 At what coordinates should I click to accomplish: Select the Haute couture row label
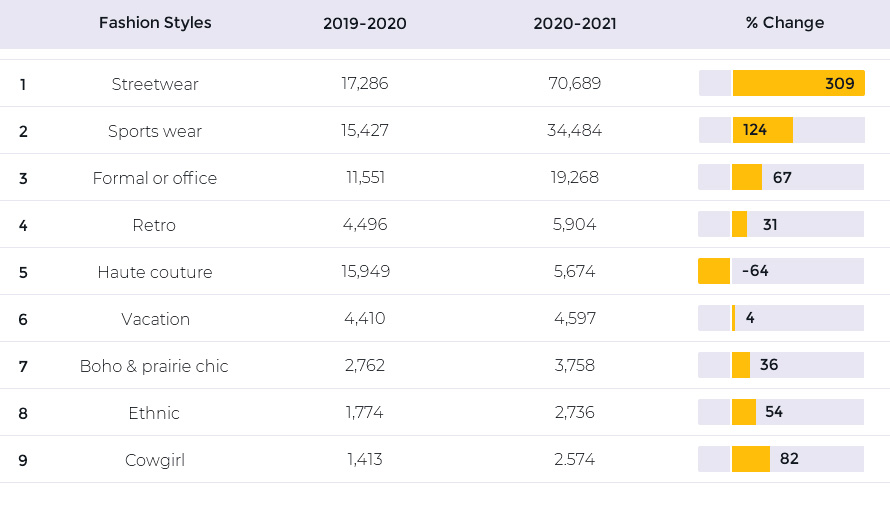point(155,272)
